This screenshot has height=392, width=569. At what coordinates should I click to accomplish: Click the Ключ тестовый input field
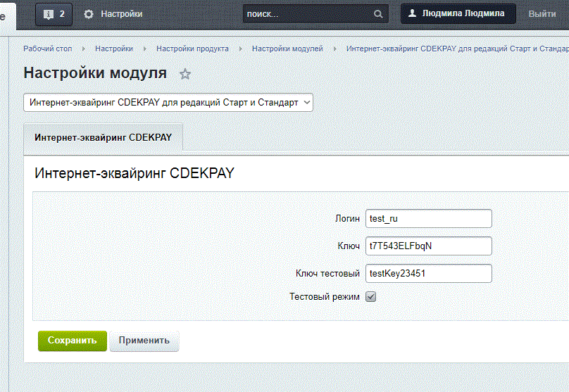[429, 274]
